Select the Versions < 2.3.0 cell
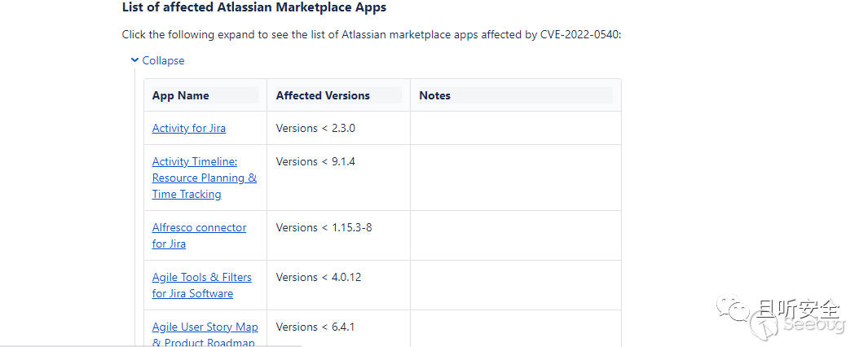 pyautogui.click(x=315, y=128)
